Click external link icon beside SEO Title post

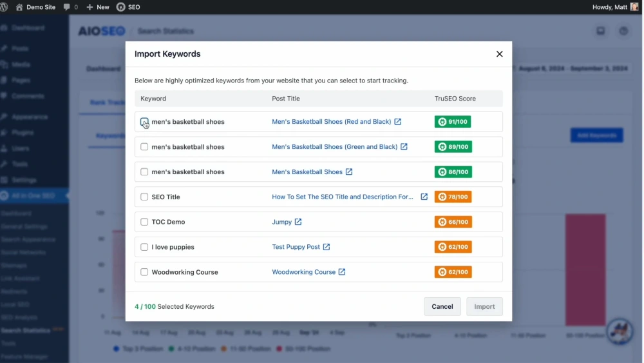(424, 197)
